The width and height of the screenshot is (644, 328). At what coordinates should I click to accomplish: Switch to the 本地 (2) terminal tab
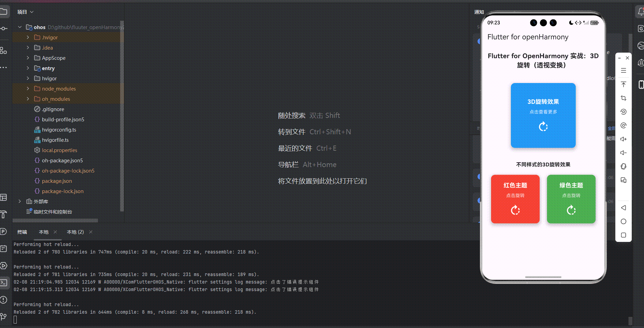[x=75, y=232]
